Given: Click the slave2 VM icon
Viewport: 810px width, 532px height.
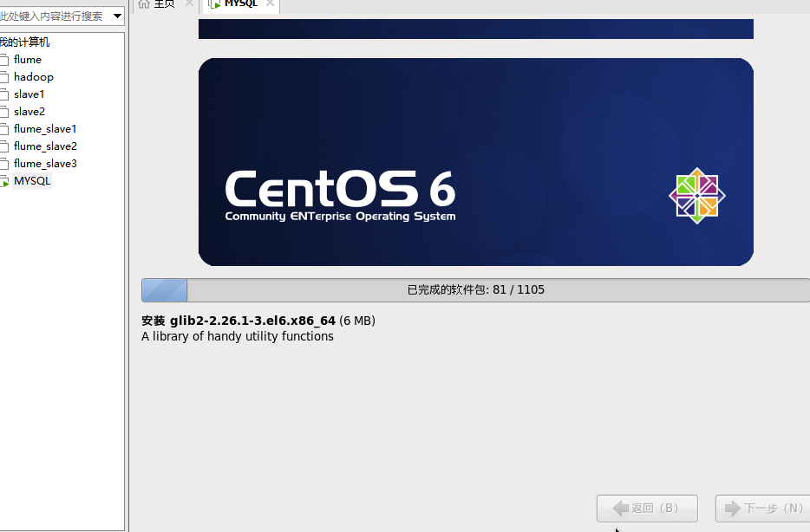Looking at the screenshot, I should [x=4, y=112].
